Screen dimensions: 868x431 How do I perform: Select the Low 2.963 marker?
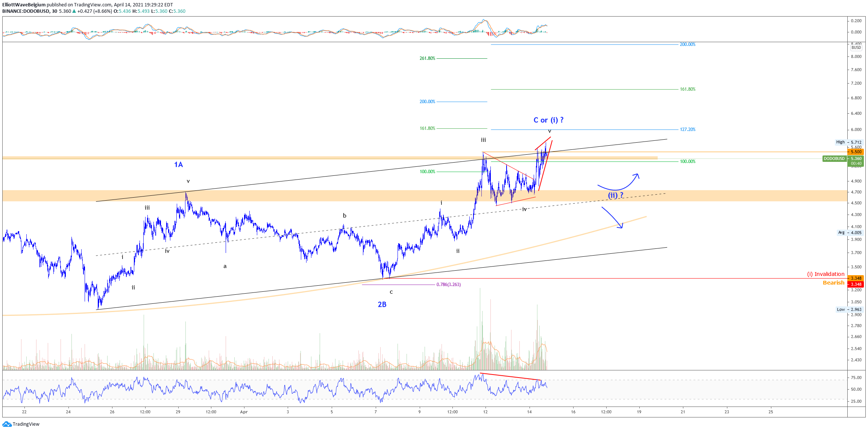pos(850,309)
